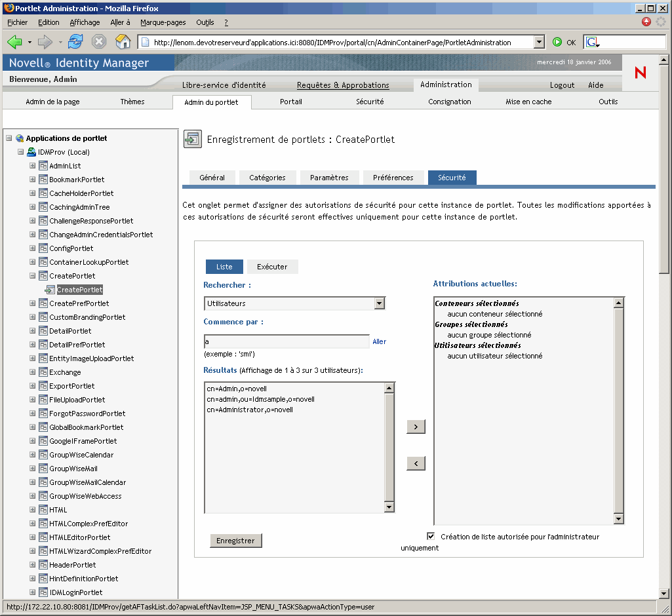Open the Marque-pages menu

point(163,22)
